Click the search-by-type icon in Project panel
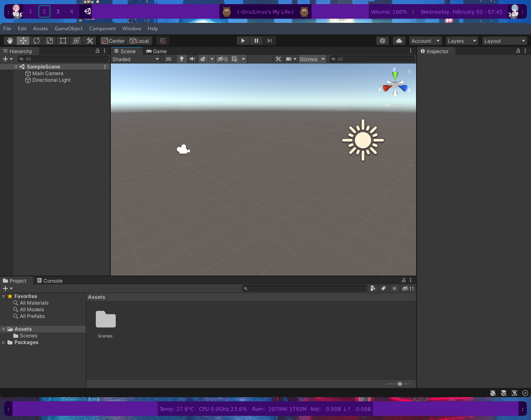This screenshot has width=531, height=420. coord(373,288)
